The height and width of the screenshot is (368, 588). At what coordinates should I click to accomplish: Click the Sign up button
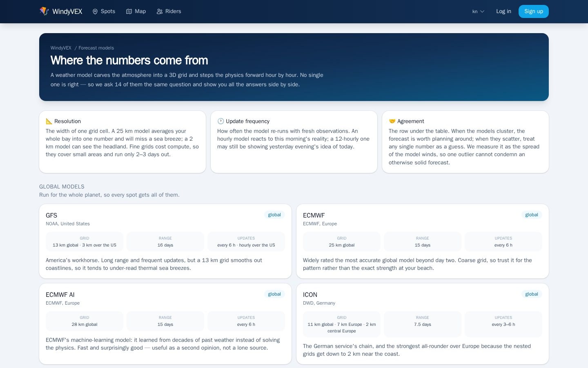coord(534,11)
